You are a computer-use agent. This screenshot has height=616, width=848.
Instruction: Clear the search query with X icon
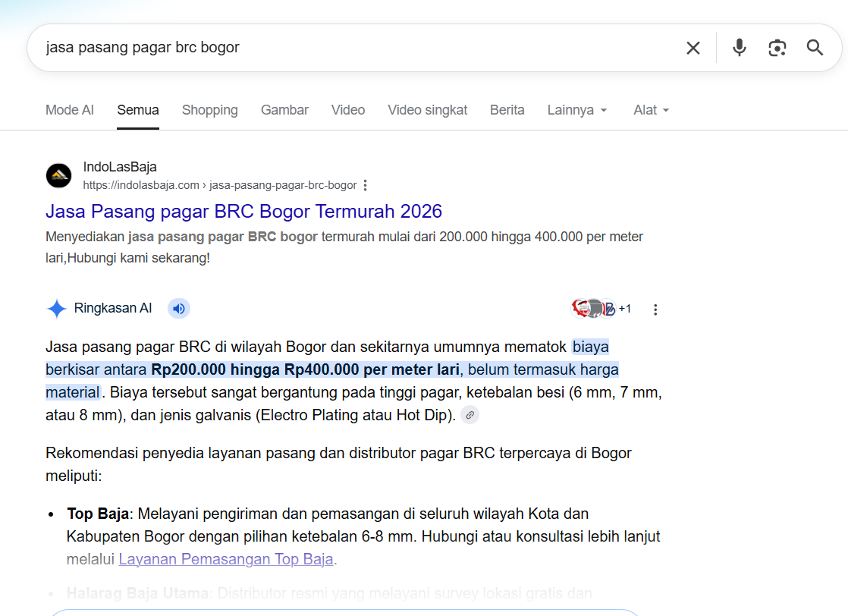point(693,48)
